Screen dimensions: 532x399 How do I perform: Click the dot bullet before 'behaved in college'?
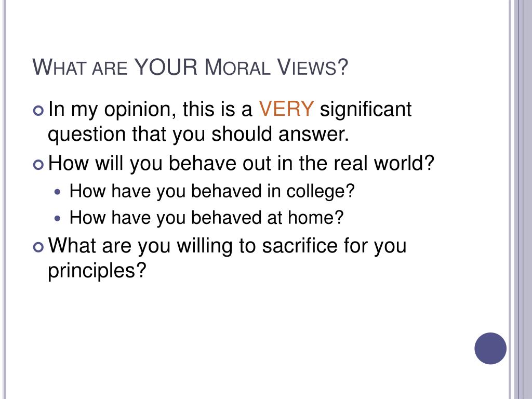(57, 192)
